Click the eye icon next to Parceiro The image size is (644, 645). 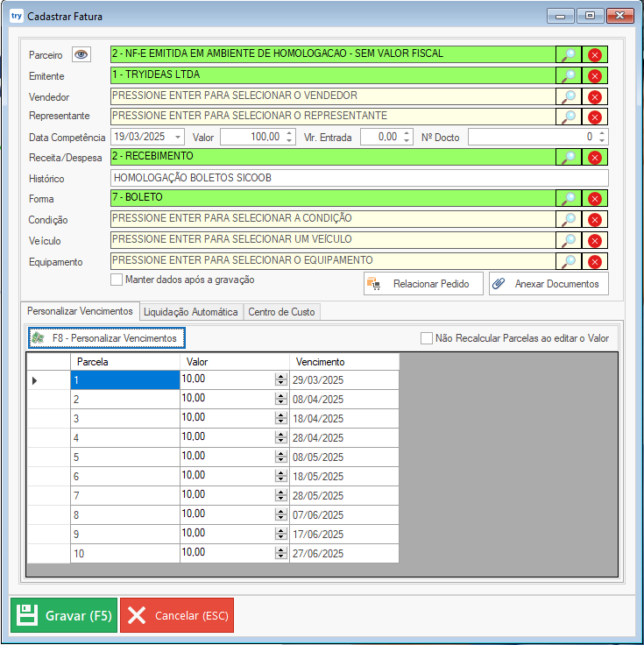pos(81,54)
